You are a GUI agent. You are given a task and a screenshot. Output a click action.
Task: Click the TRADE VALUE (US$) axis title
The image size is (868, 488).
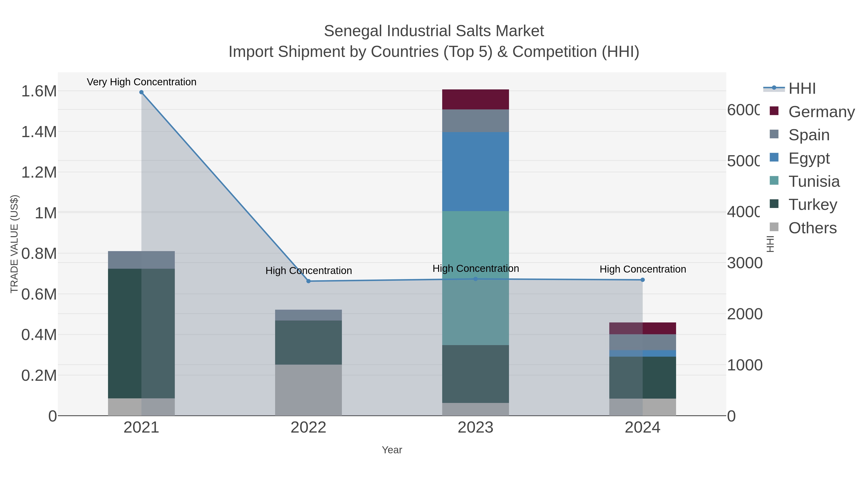pos(14,244)
